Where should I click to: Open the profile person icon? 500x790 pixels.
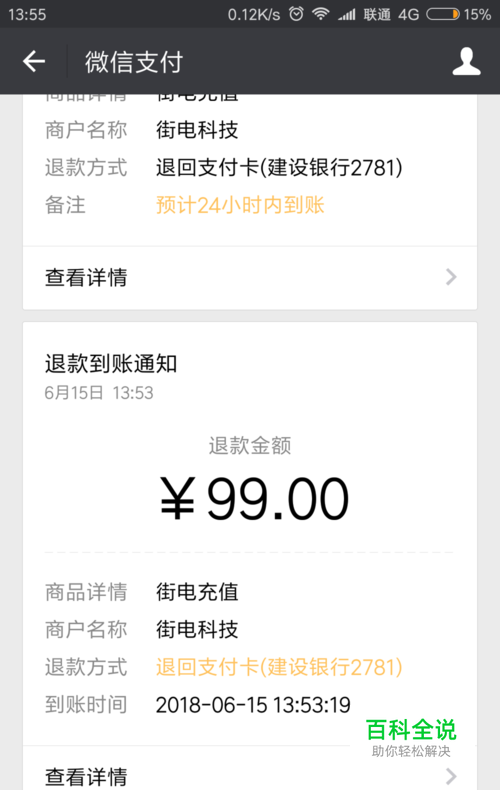466,61
